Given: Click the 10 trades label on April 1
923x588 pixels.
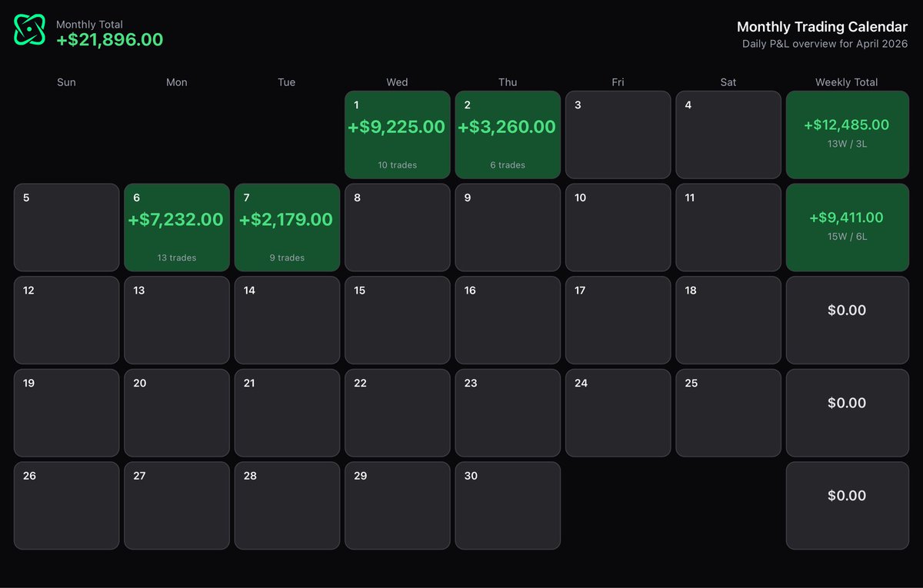Looking at the screenshot, I should (397, 165).
